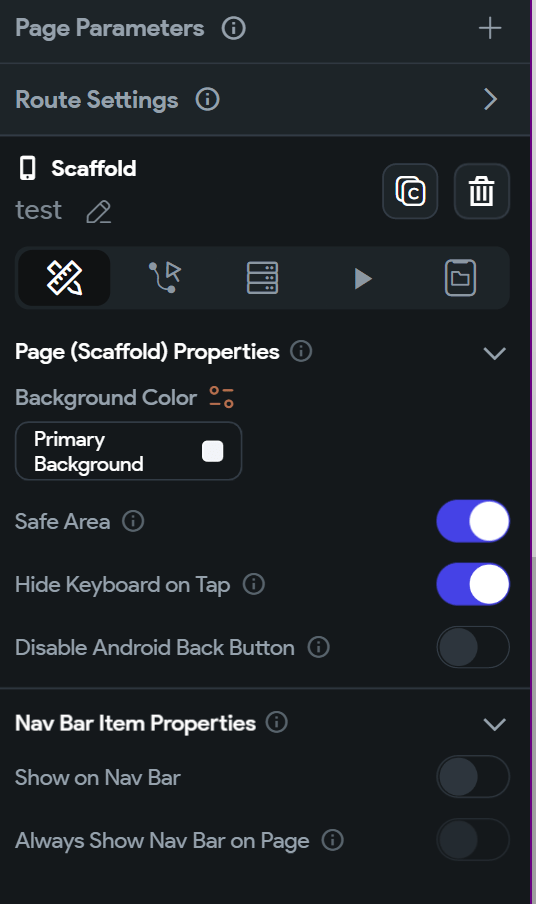Add a new page parameter with plus icon
The width and height of the screenshot is (536, 904).
(489, 28)
